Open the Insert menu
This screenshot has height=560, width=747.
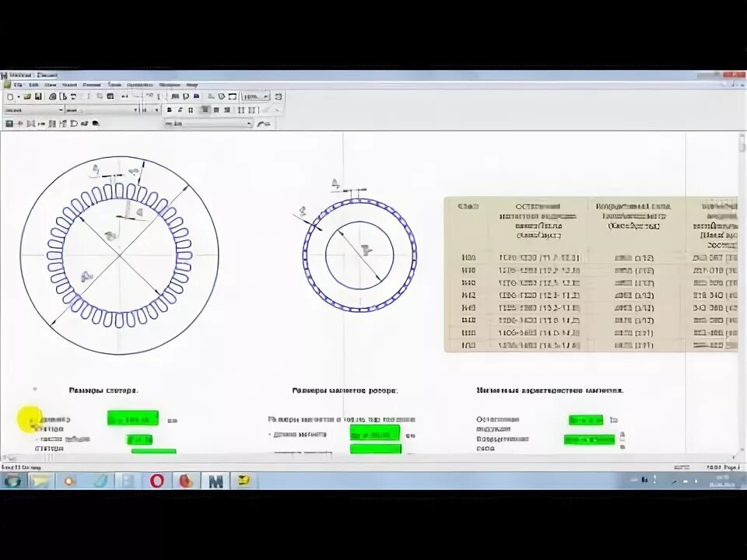click(69, 85)
